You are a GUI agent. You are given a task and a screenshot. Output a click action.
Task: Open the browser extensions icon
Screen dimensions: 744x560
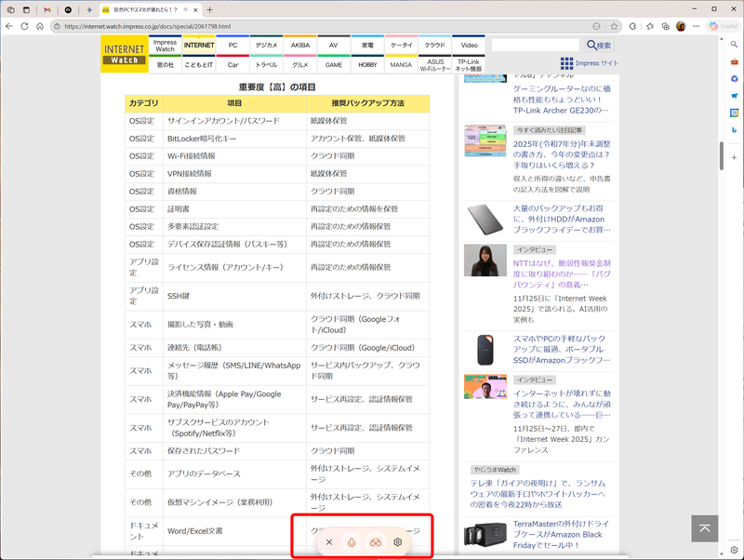632,26
